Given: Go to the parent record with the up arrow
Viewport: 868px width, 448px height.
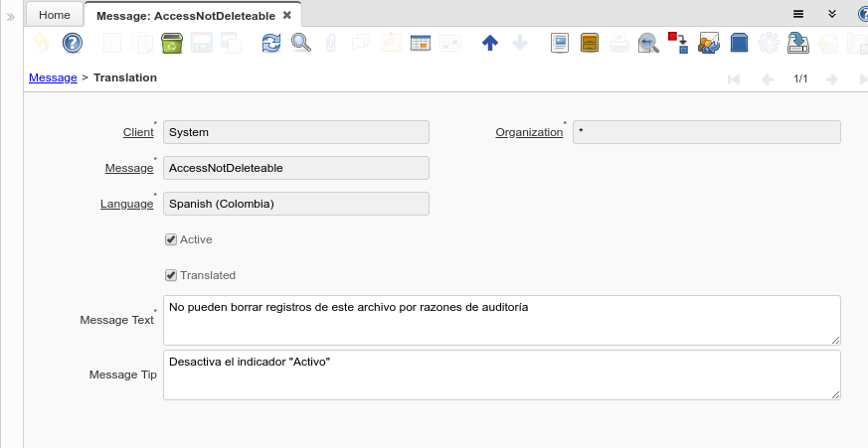Looking at the screenshot, I should 489,43.
